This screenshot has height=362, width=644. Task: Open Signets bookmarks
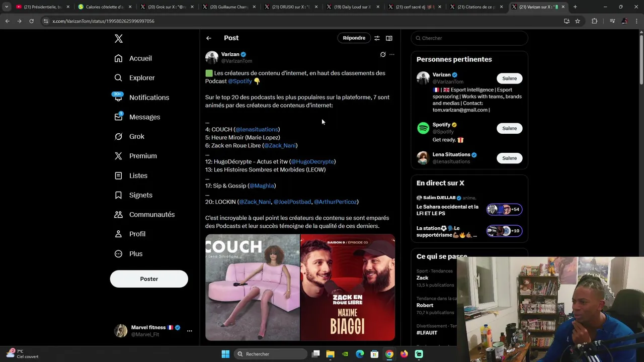[133, 195]
